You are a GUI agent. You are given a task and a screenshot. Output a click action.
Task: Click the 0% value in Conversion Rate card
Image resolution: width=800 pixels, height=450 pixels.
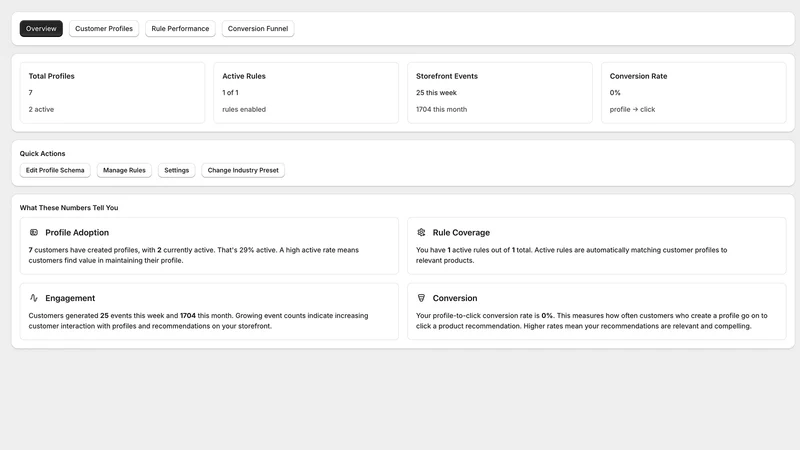(615, 93)
